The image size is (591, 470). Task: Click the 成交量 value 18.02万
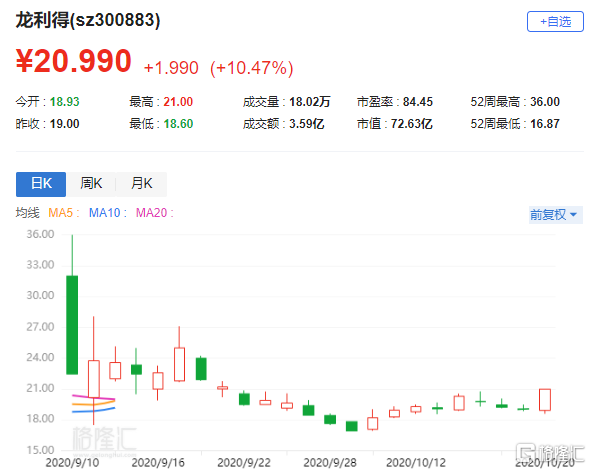click(x=309, y=102)
